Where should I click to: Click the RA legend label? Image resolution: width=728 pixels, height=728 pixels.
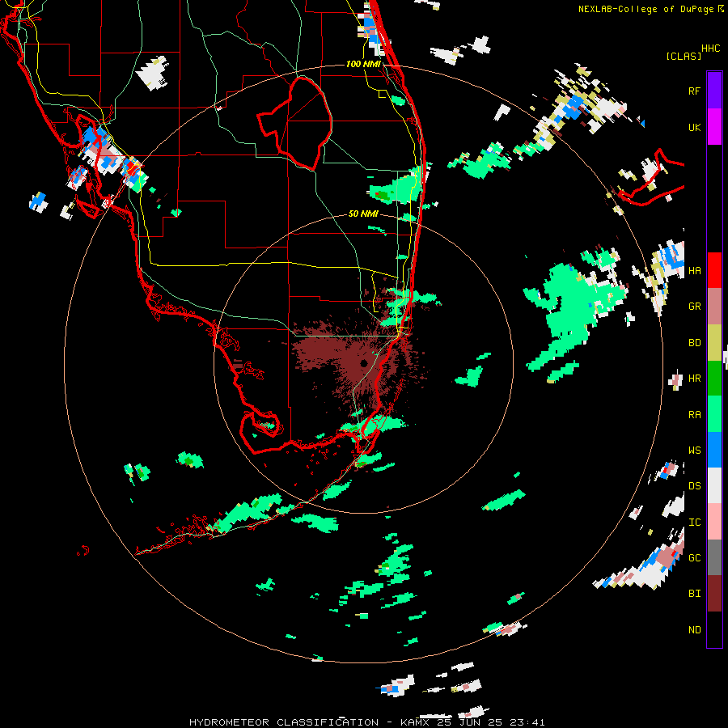694,415
